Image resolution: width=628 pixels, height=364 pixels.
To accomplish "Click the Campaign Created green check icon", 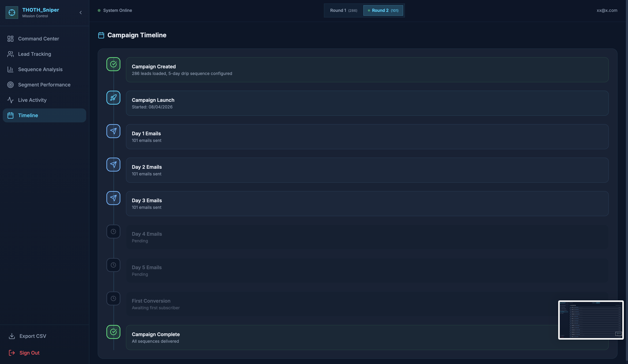I will coord(113,64).
